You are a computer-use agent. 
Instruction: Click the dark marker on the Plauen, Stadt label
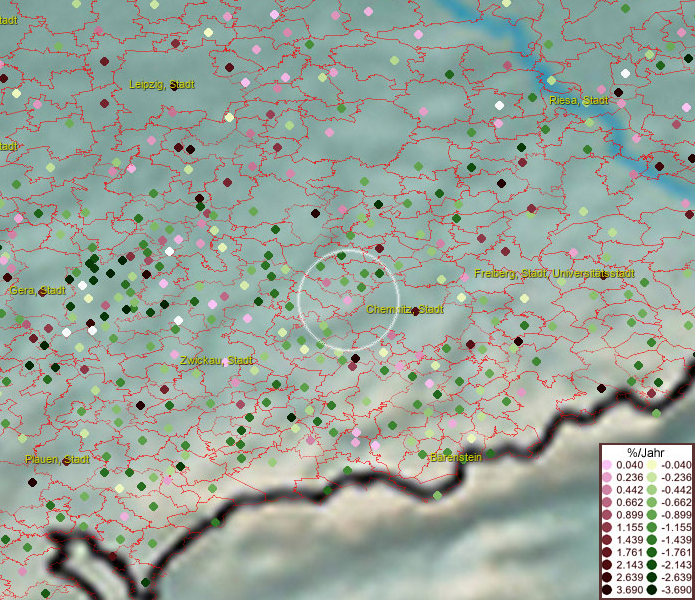click(66, 461)
